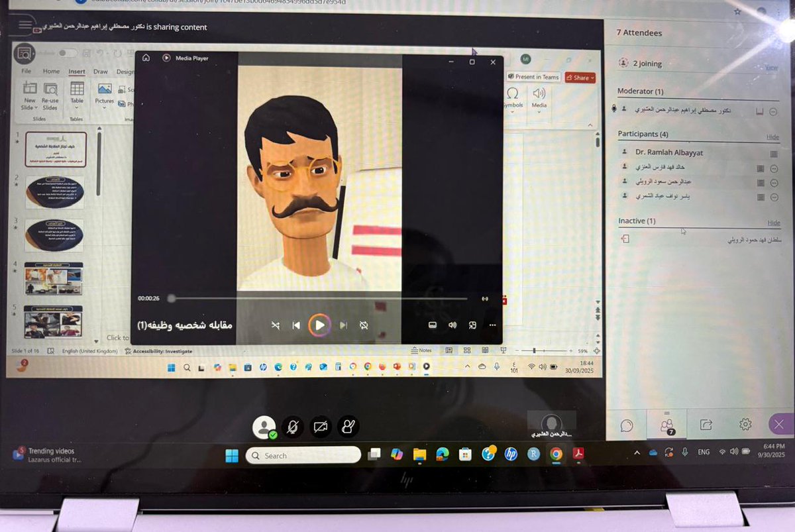The width and height of the screenshot is (795, 532).
Task: Click Accessibility: Investigate in PowerPoint status bar
Action: (158, 351)
